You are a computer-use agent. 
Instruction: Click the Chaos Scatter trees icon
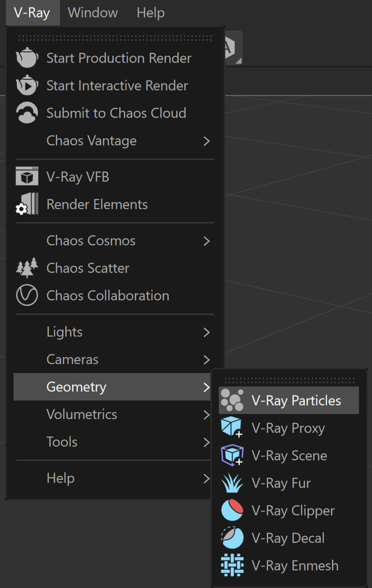pyautogui.click(x=27, y=268)
